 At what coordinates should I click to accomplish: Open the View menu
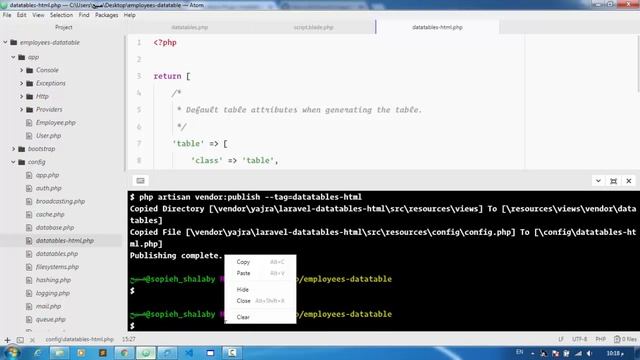tap(38, 15)
